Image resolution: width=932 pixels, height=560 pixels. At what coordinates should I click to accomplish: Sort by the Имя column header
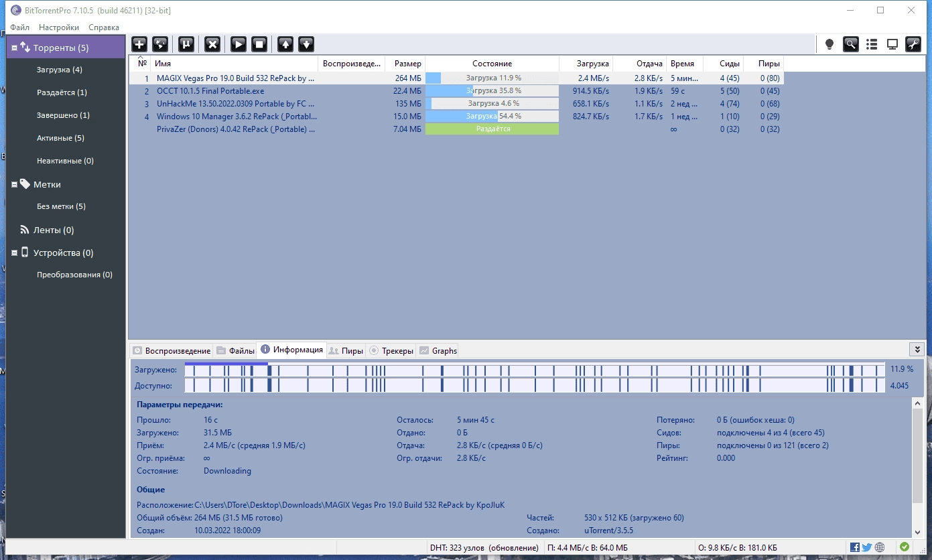235,64
